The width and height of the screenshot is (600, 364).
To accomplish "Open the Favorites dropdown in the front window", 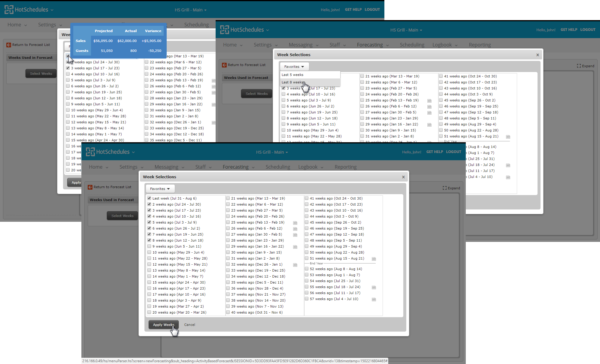I will 160,189.
